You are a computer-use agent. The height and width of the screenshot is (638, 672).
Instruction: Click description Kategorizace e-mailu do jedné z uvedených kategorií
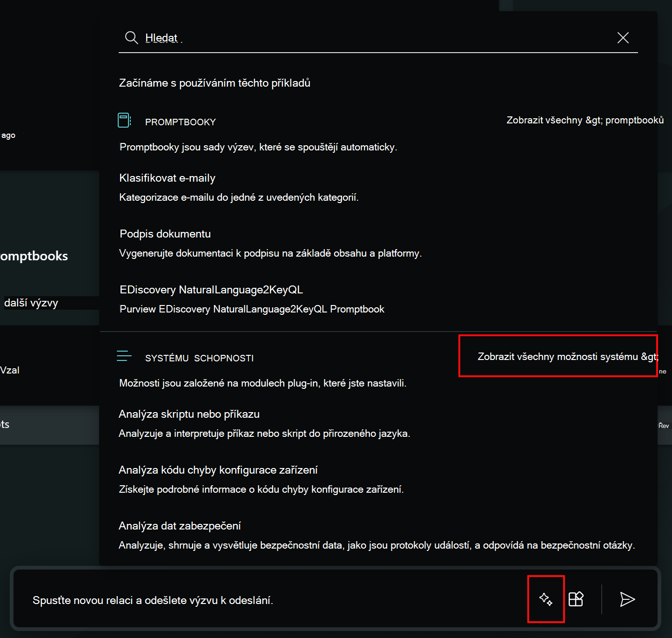(x=239, y=197)
